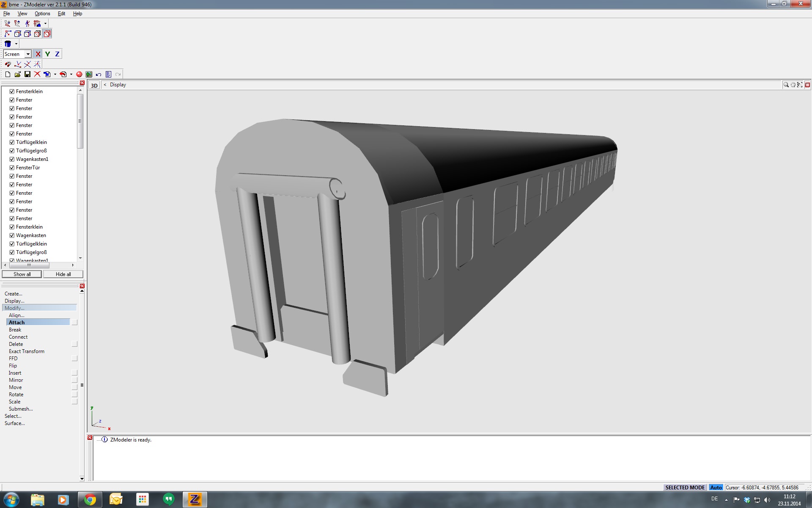Screen dimensions: 812x508
Task: Open the View menu
Action: pos(22,14)
